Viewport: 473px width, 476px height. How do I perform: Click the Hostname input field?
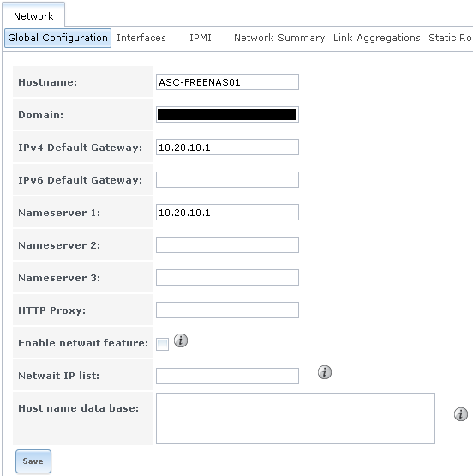tap(227, 82)
